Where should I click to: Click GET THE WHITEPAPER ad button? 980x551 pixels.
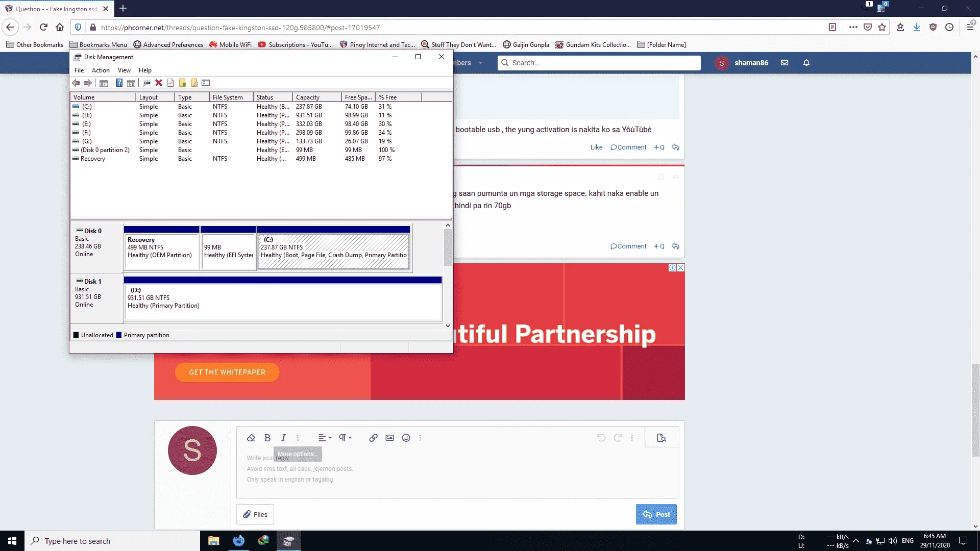tap(227, 372)
